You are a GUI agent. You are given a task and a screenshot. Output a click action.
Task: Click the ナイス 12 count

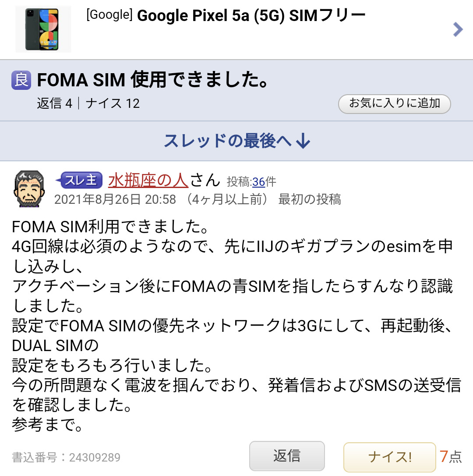coord(113,103)
